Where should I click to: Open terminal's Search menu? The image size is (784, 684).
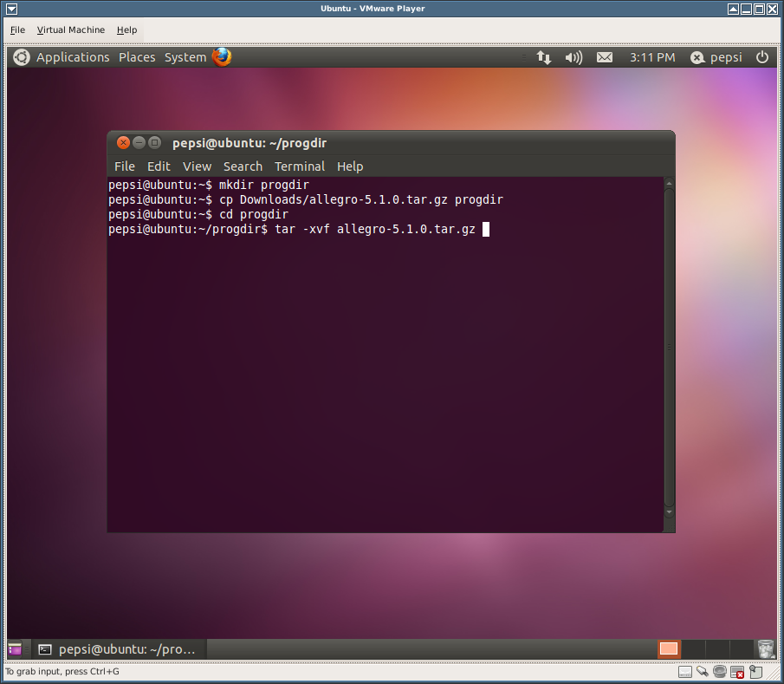coord(243,166)
